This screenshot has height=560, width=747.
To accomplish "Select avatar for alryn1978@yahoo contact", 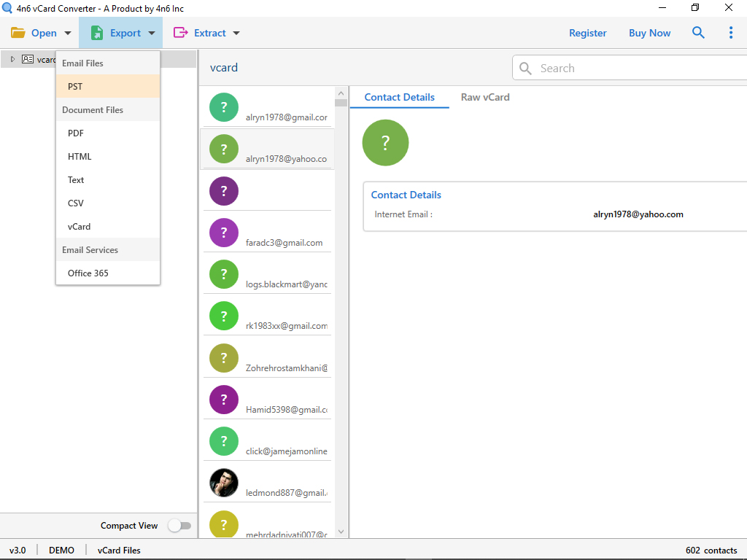I will (x=224, y=149).
